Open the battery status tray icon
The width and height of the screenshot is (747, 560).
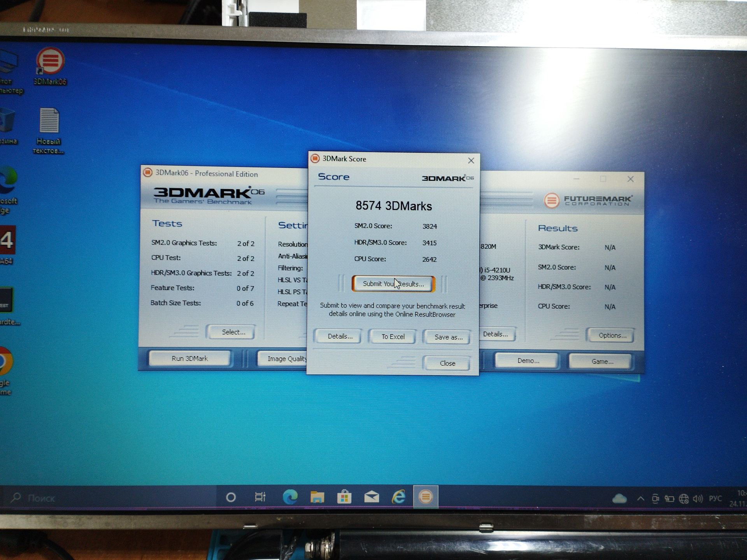point(669,499)
